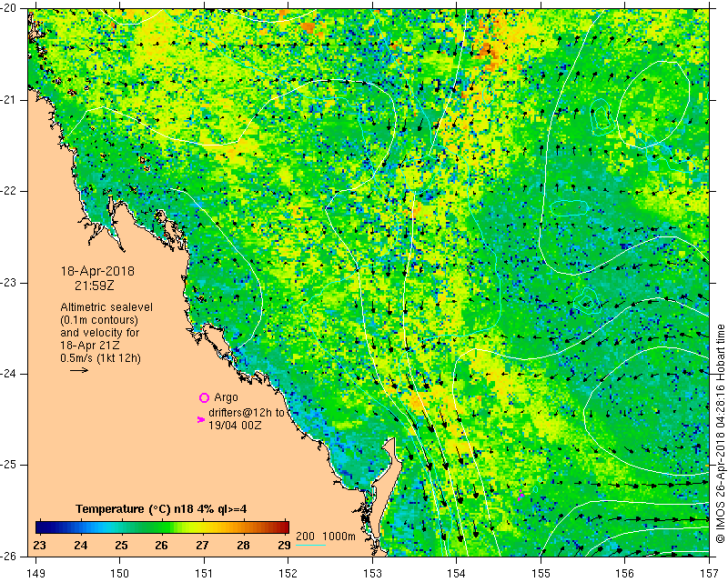Click the longitude axis label '155'
The height and width of the screenshot is (582, 728).
[541, 574]
